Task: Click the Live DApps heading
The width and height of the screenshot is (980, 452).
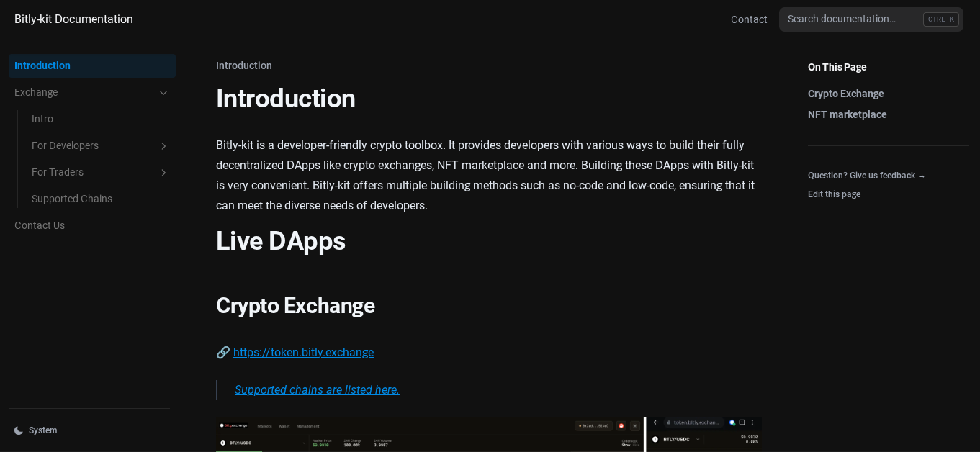Action: [281, 240]
